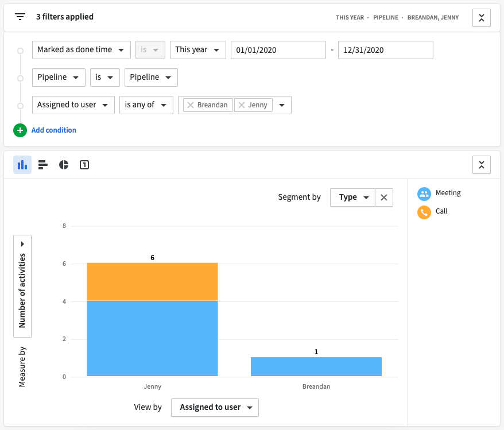Collapse the filters panel
This screenshot has height=430, width=504.
[481, 18]
